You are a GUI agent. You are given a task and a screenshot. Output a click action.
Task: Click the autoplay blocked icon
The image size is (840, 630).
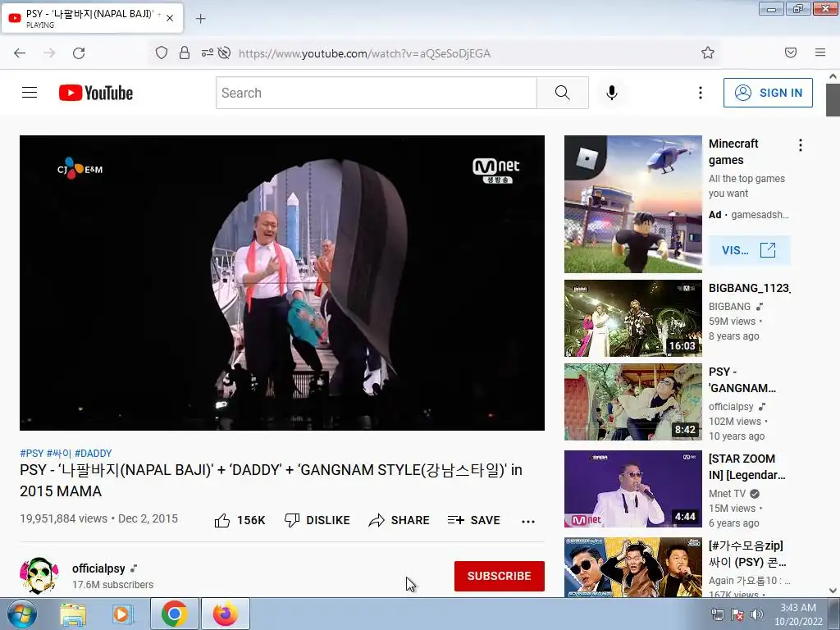tap(225, 52)
